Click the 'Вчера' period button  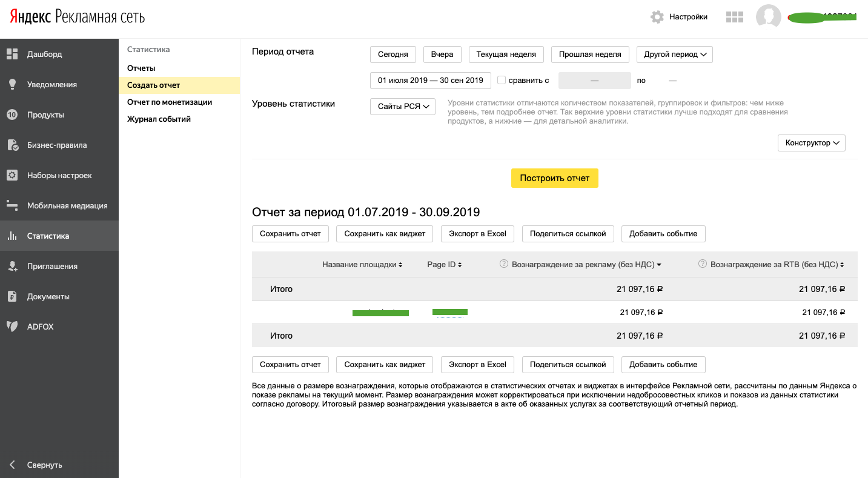point(442,55)
